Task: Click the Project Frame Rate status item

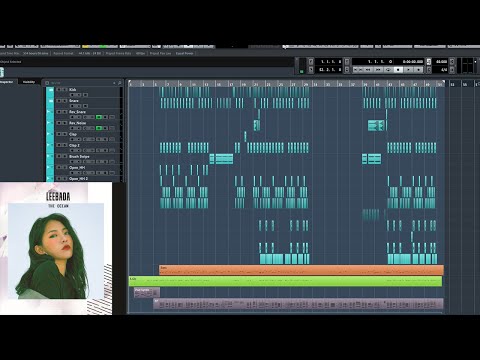Action: 118,53
